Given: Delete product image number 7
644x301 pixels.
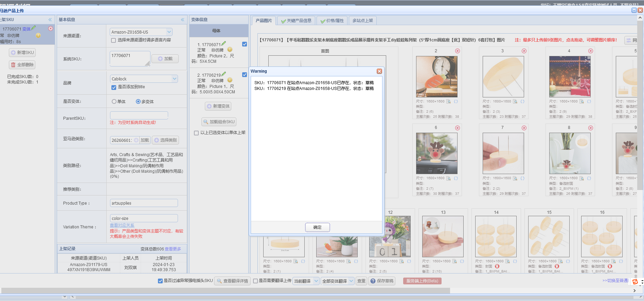Looking at the screenshot, I should click(x=524, y=128).
